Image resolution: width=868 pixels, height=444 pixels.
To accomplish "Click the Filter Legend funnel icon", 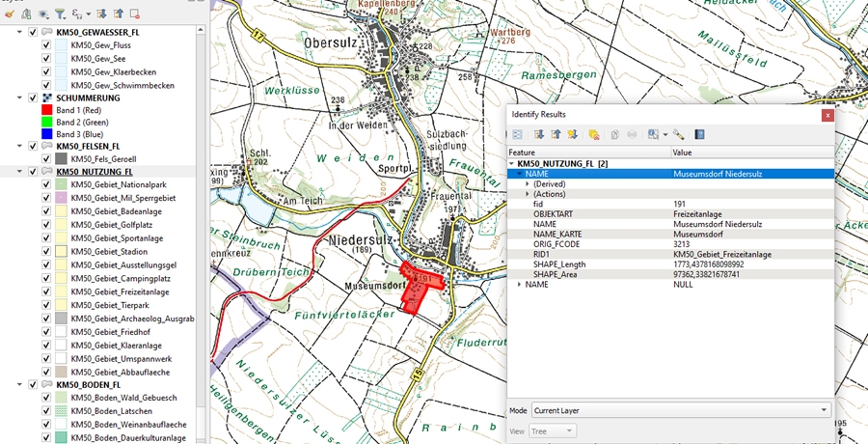I will (61, 14).
